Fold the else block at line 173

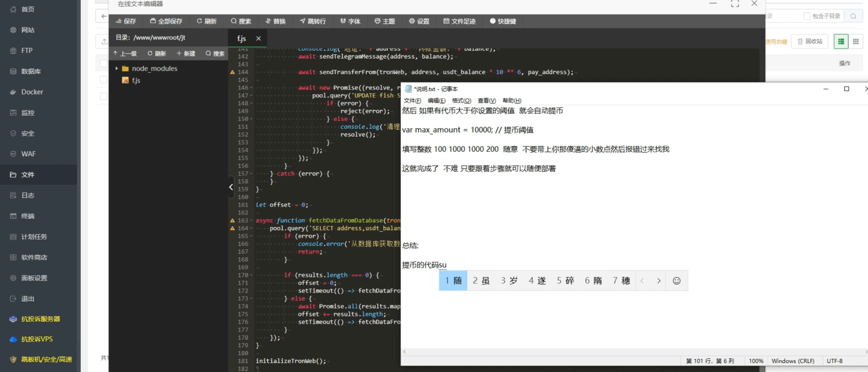(251, 298)
